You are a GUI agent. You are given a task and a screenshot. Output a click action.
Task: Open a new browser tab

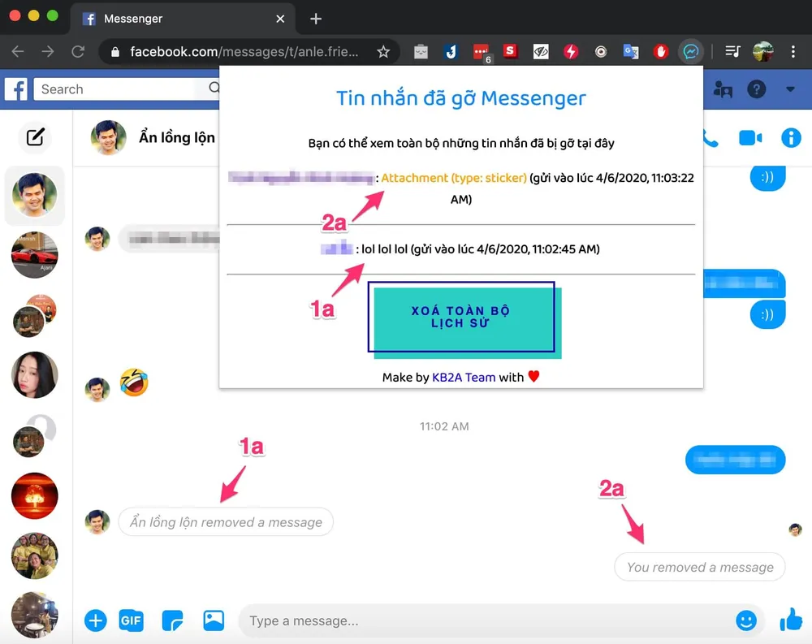[x=316, y=18]
